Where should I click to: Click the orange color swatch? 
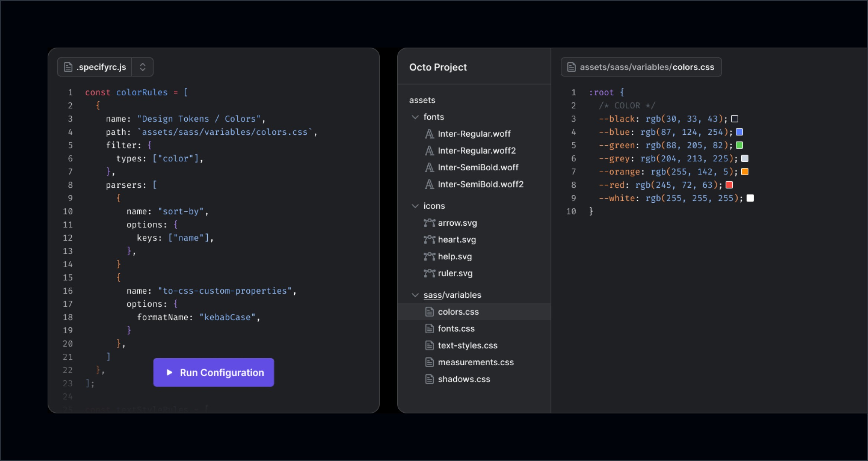click(745, 172)
